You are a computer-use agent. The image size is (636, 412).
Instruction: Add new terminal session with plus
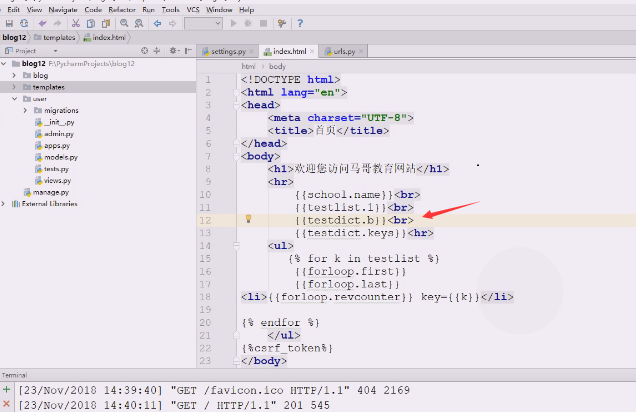click(6, 390)
